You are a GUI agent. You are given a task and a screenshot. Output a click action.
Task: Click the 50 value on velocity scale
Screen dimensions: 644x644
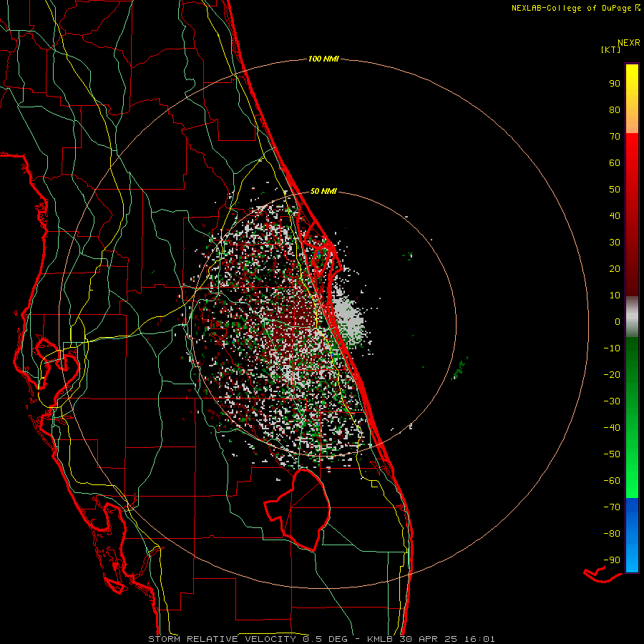tap(615, 190)
